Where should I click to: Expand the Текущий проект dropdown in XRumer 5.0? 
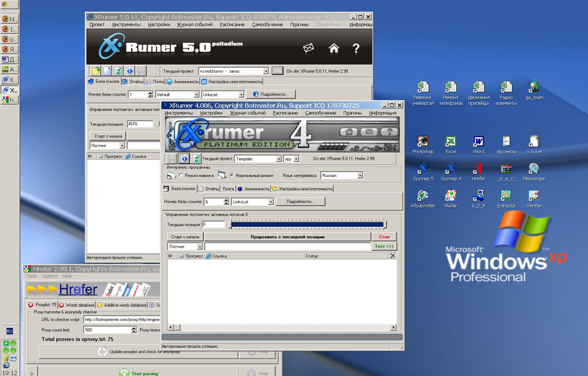(x=266, y=71)
